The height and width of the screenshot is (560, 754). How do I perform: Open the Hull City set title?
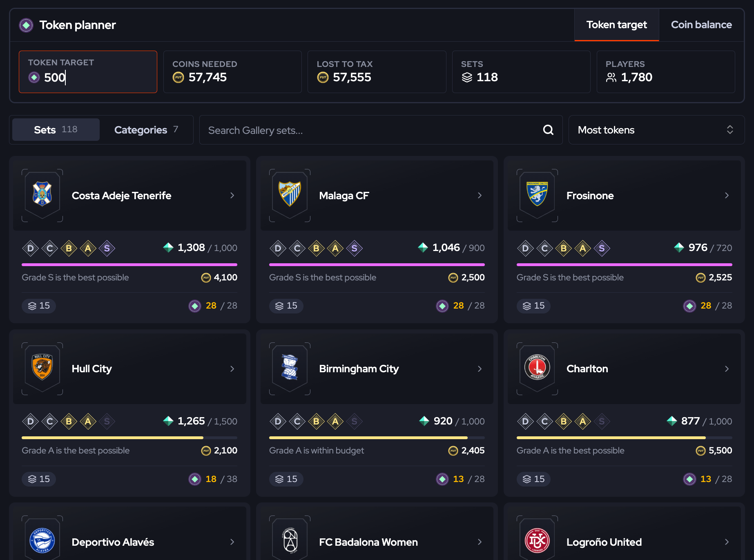pyautogui.click(x=91, y=369)
